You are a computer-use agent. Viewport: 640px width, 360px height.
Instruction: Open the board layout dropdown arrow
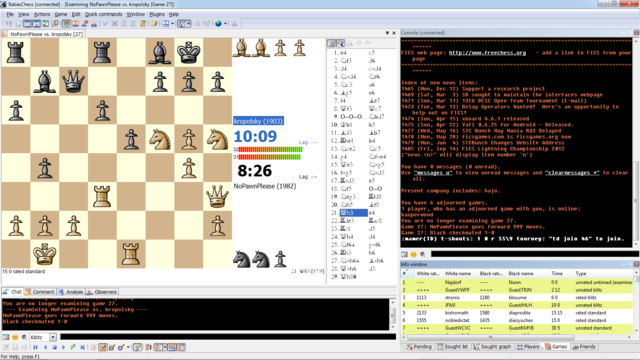[173, 24]
